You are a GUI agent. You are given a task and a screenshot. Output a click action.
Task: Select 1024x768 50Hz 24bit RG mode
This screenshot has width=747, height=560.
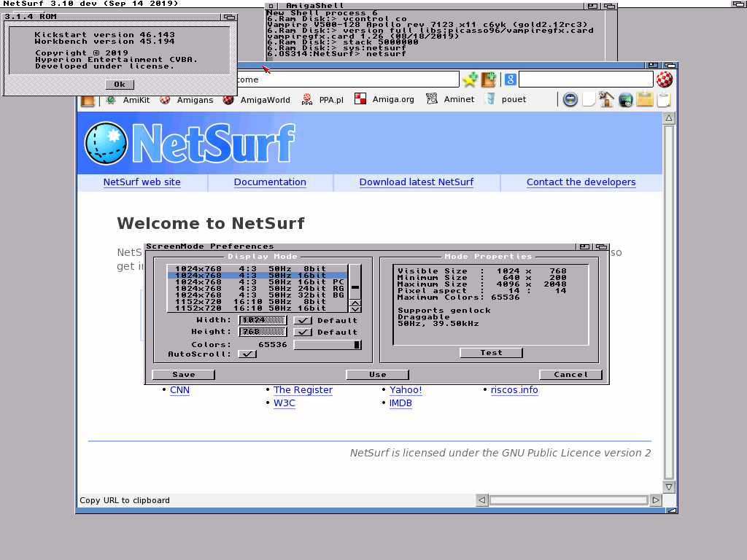[x=258, y=289]
